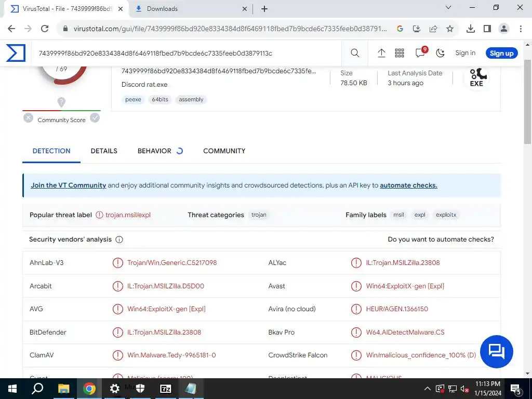Image resolution: width=532 pixels, height=399 pixels.
Task: Click the assembly tag
Action: [191, 99]
